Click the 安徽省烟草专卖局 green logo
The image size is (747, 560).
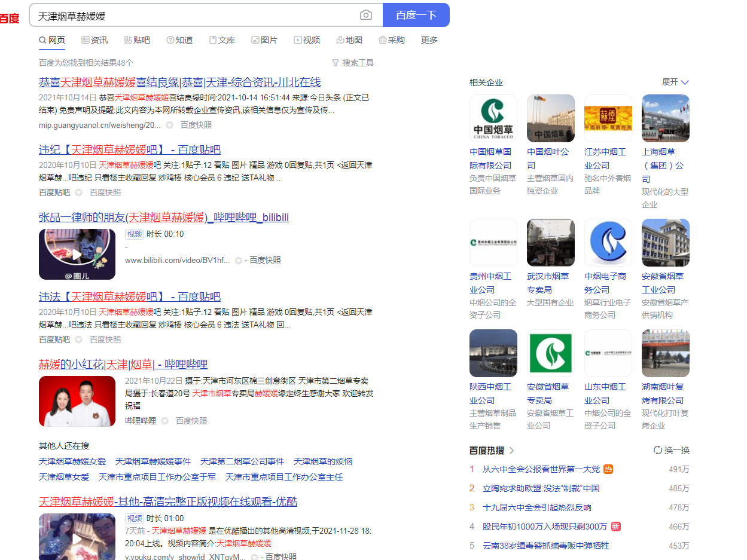tap(551, 353)
